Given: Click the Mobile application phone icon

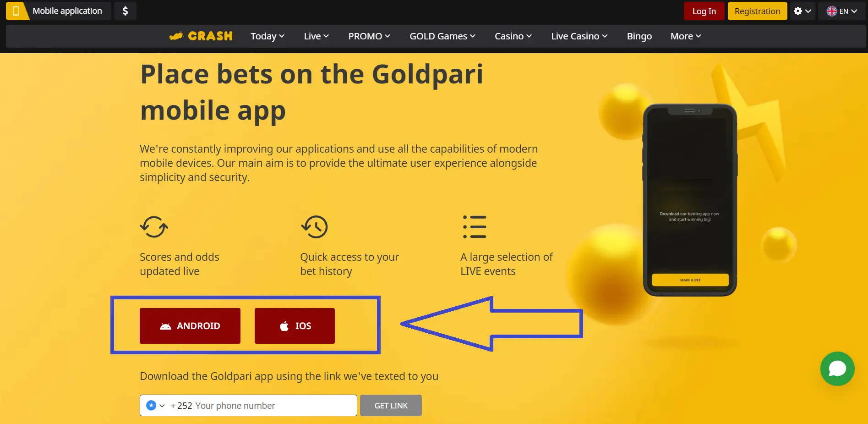Looking at the screenshot, I should tap(17, 11).
